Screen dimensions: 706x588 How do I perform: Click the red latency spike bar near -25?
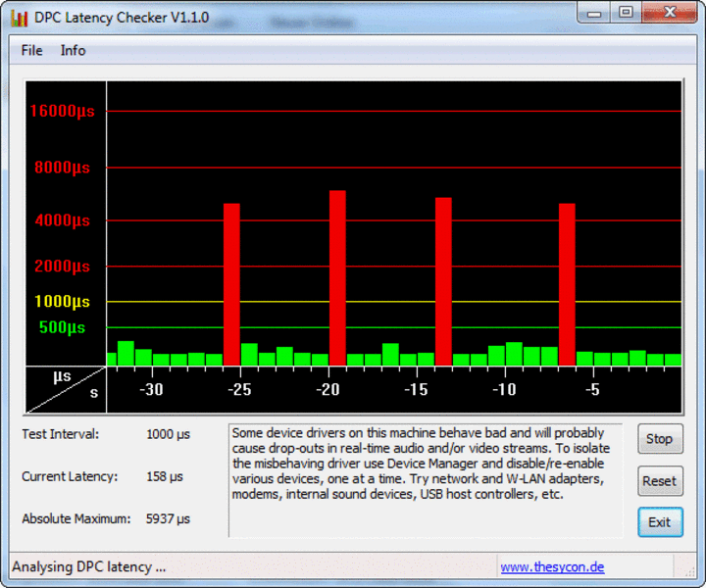click(x=231, y=284)
